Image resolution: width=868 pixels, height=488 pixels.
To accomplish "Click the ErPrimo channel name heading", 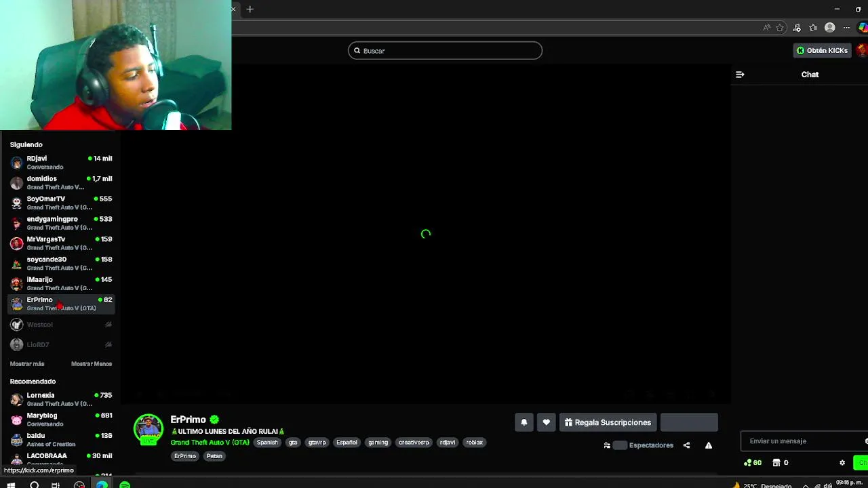I will point(188,420).
